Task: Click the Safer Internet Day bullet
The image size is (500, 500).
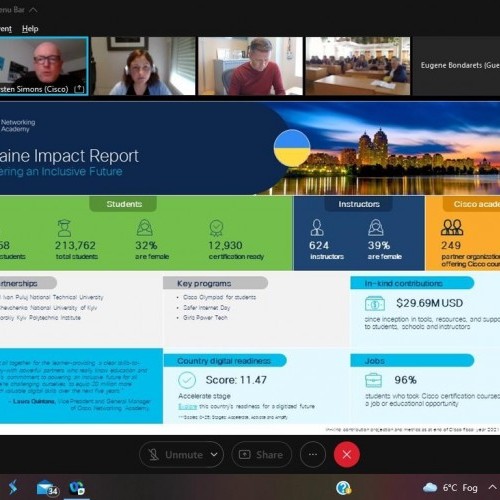Action: pyautogui.click(x=206, y=308)
